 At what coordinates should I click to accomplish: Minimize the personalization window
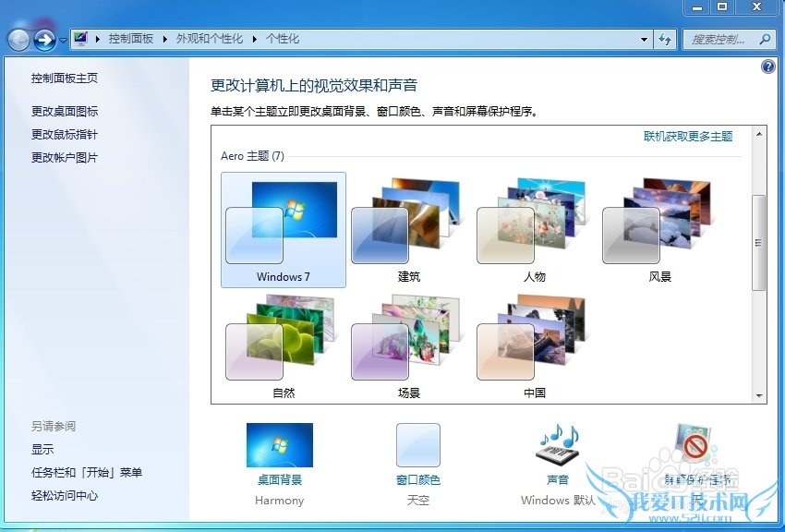(x=696, y=7)
